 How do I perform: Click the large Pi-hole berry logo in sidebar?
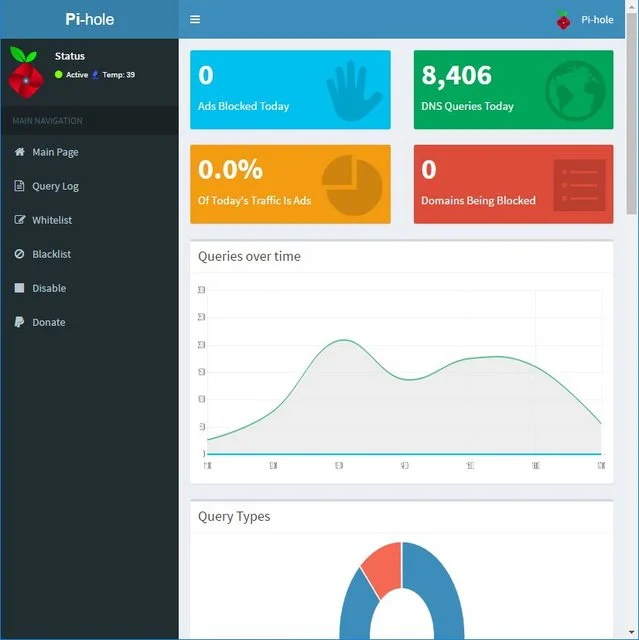click(x=25, y=73)
